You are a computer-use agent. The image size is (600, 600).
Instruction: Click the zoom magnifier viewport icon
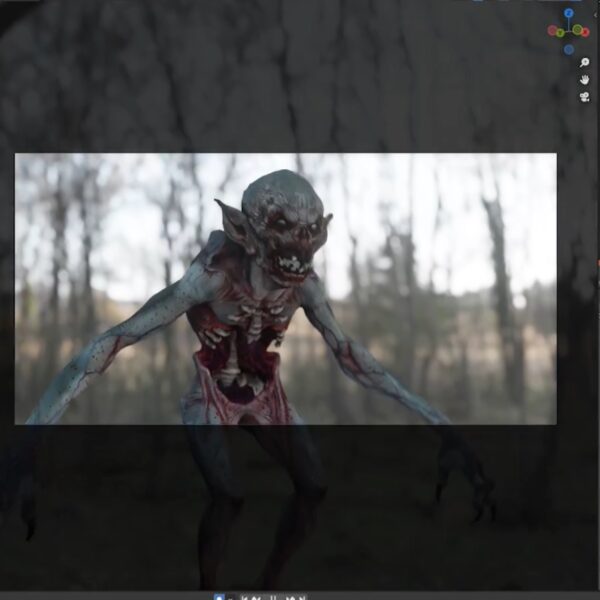click(x=584, y=62)
